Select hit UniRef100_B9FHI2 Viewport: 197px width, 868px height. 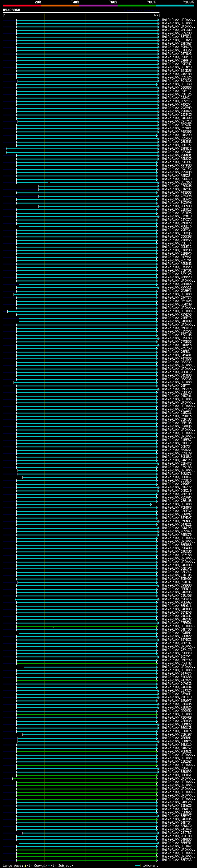tap(176, 149)
